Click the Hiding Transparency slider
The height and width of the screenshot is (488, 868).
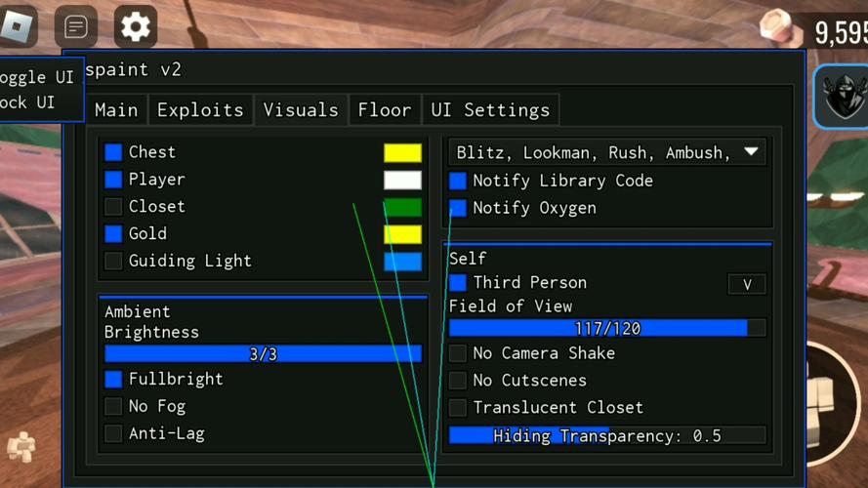pos(607,435)
